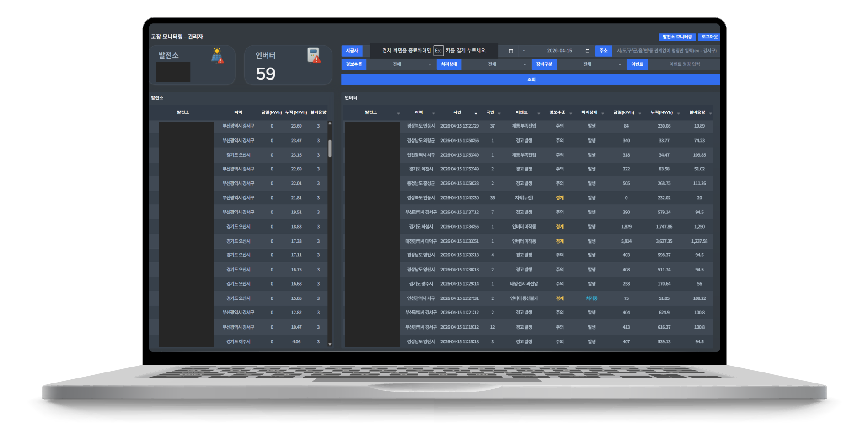Sort inverter table by 지역 column arrow
868x447 pixels.
click(x=434, y=113)
